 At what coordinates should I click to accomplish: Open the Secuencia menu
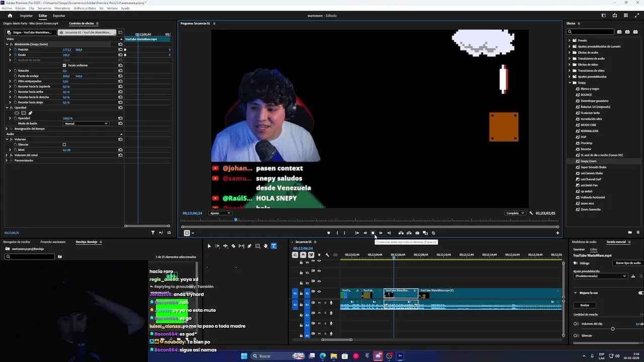tap(44, 9)
